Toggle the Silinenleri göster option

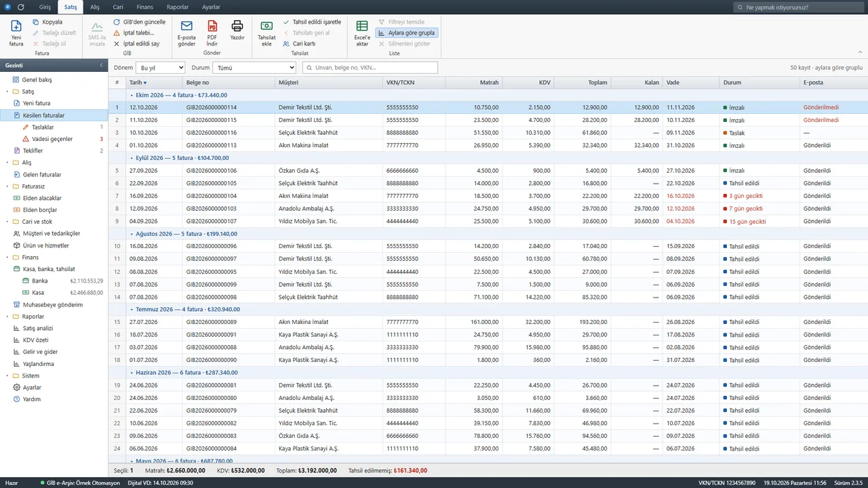click(x=404, y=43)
